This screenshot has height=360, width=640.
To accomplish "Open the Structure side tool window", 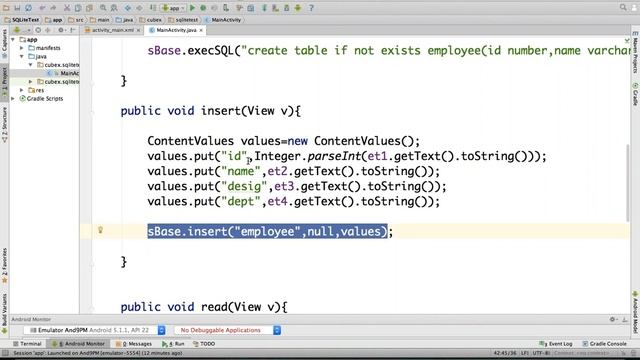I will pos(4,124).
